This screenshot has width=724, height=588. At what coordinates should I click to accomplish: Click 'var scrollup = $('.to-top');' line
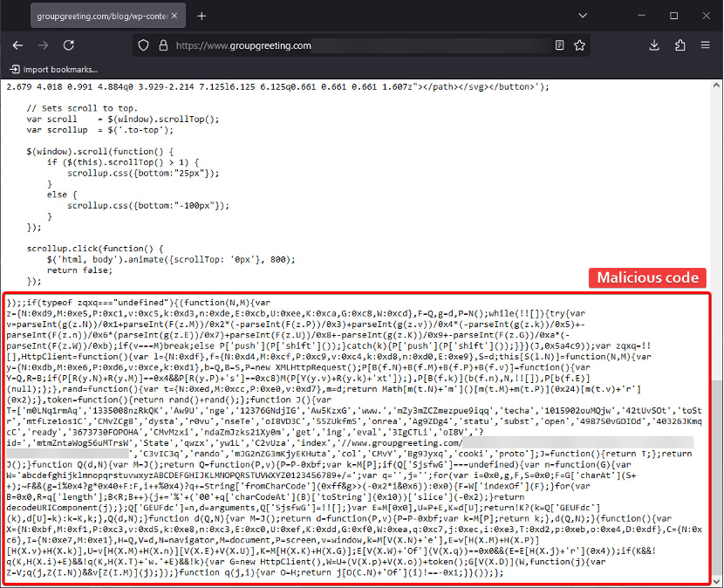coord(99,130)
